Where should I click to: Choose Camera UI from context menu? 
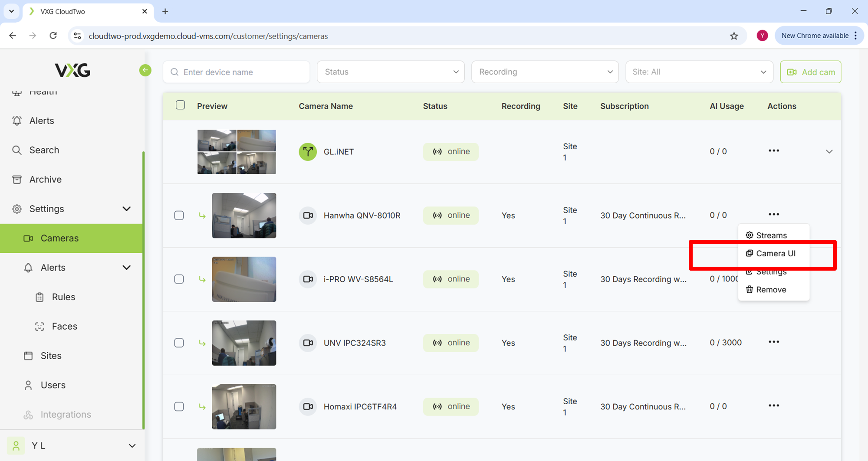pyautogui.click(x=775, y=254)
